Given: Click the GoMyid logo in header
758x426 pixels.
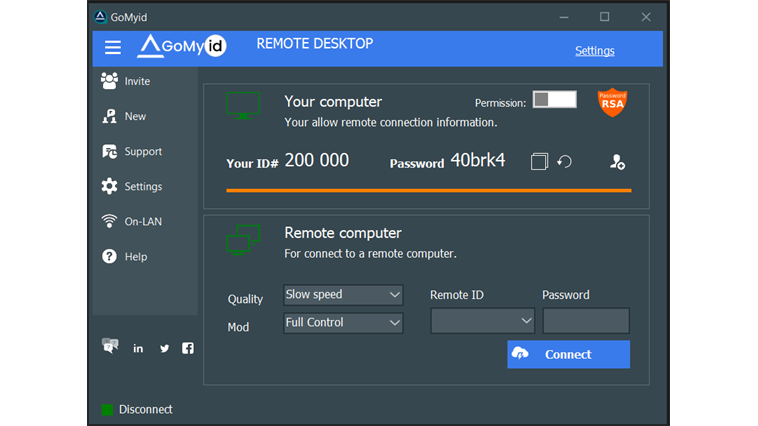Looking at the screenshot, I should tap(182, 46).
